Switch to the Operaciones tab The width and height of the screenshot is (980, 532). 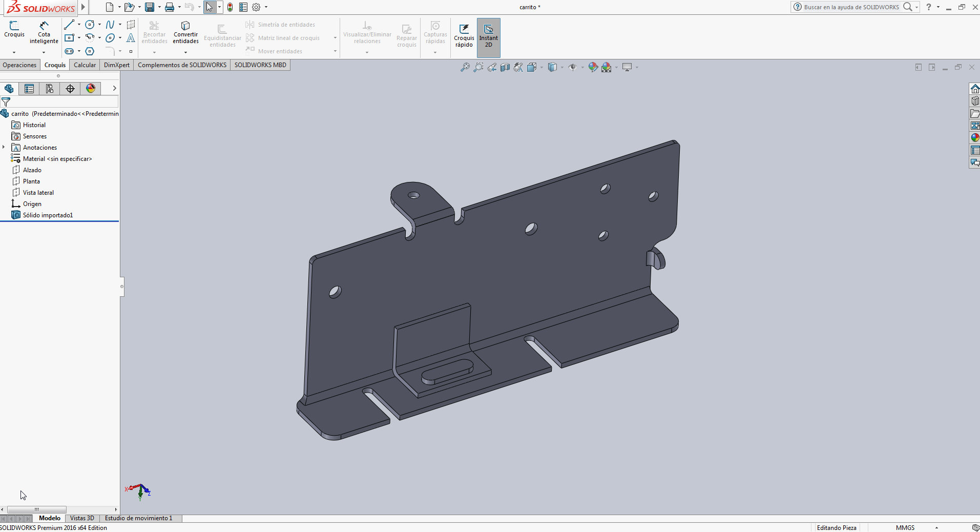coord(19,65)
